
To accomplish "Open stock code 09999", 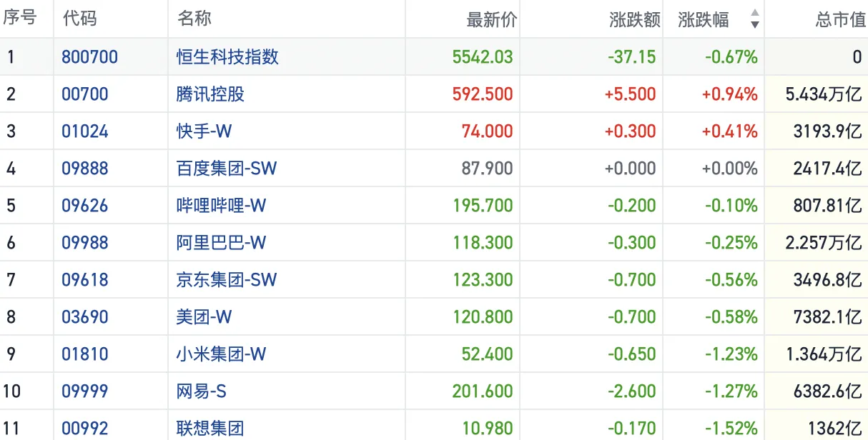I will 85,391.
